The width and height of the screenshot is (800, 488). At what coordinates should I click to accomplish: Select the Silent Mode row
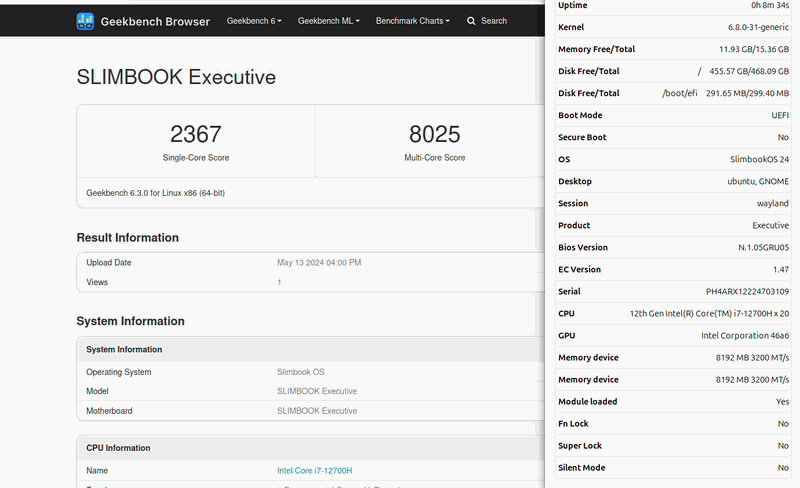(x=673, y=468)
